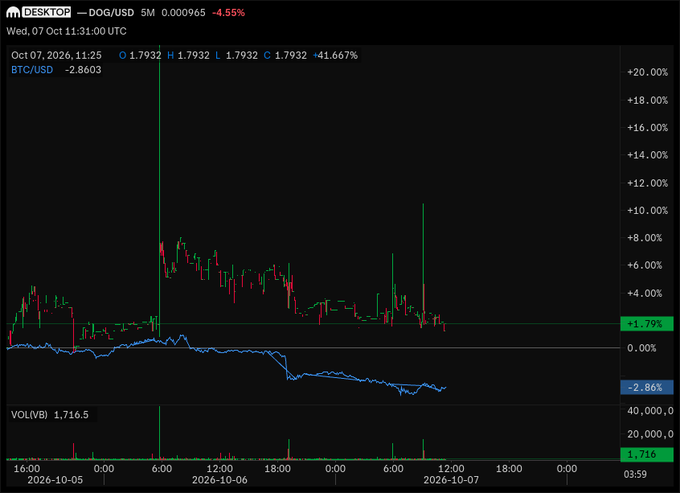
Task: Click the Low value 1.7932
Action: [x=242, y=56]
